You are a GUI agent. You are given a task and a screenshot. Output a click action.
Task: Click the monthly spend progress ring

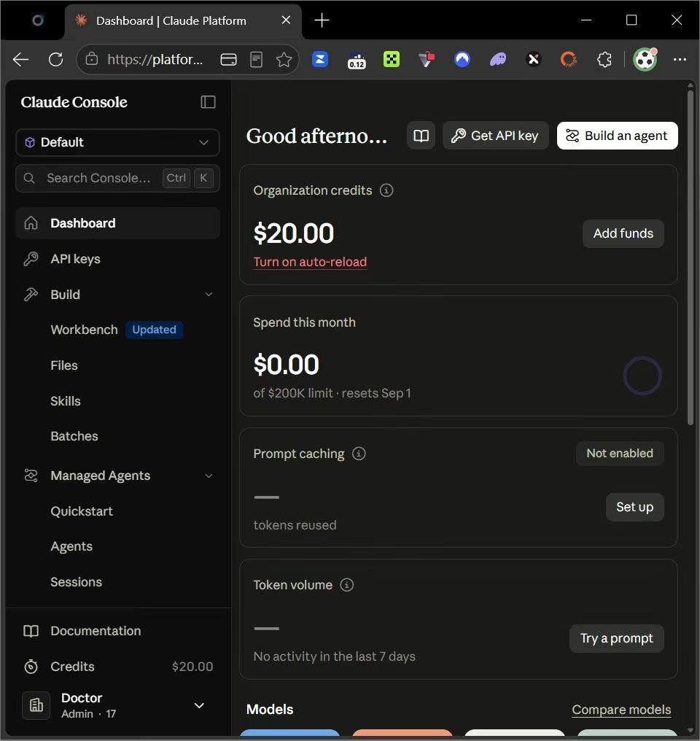pos(642,376)
